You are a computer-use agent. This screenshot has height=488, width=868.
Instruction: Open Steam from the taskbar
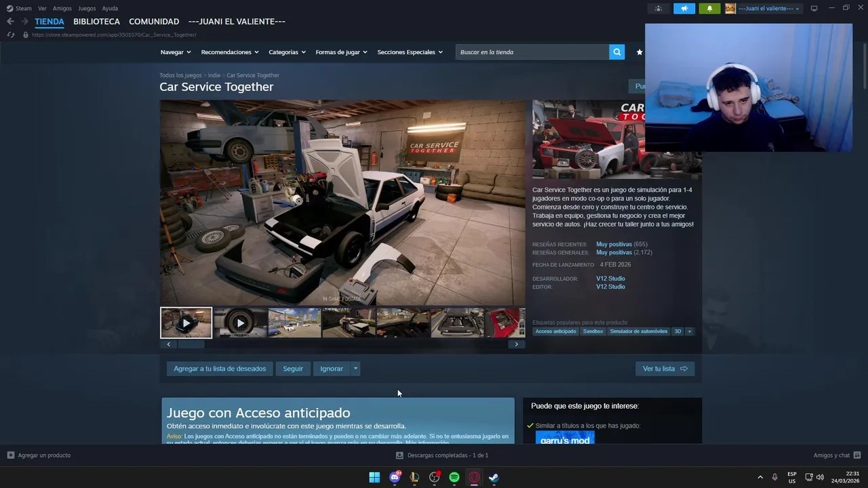pyautogui.click(x=494, y=477)
